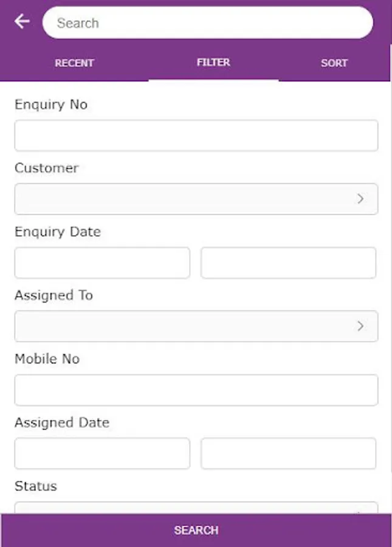Select the Filter tab

(x=213, y=62)
